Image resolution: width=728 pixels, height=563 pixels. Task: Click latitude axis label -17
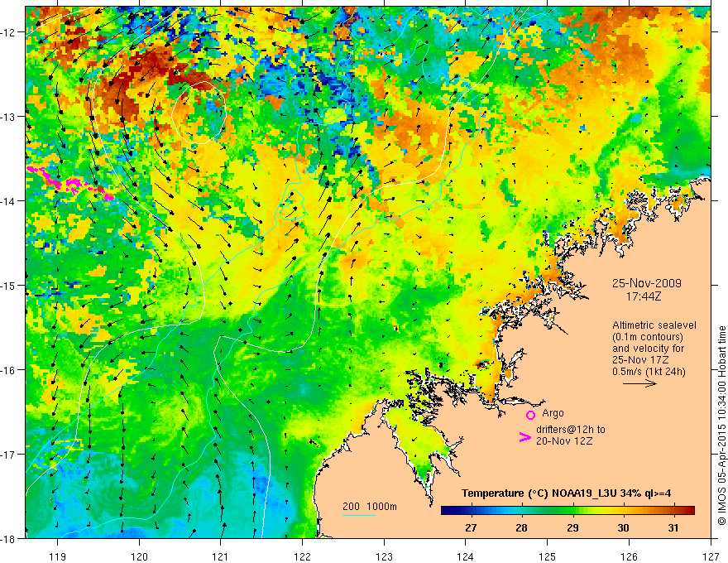tap(8, 455)
